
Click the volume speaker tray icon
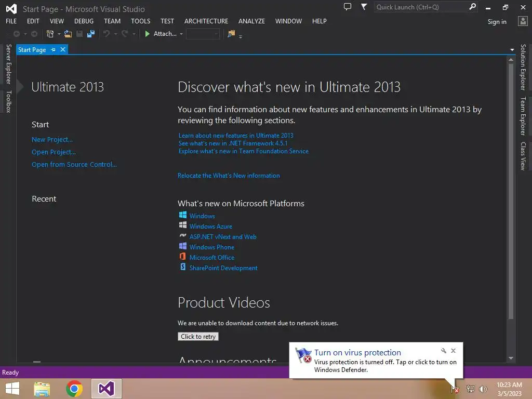click(483, 389)
